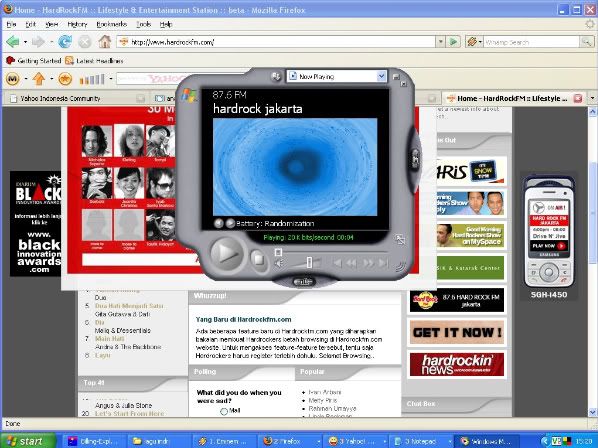This screenshot has height=448, width=598.
Task: Toggle Media Player previous visualization arrow
Action: pos(219,223)
